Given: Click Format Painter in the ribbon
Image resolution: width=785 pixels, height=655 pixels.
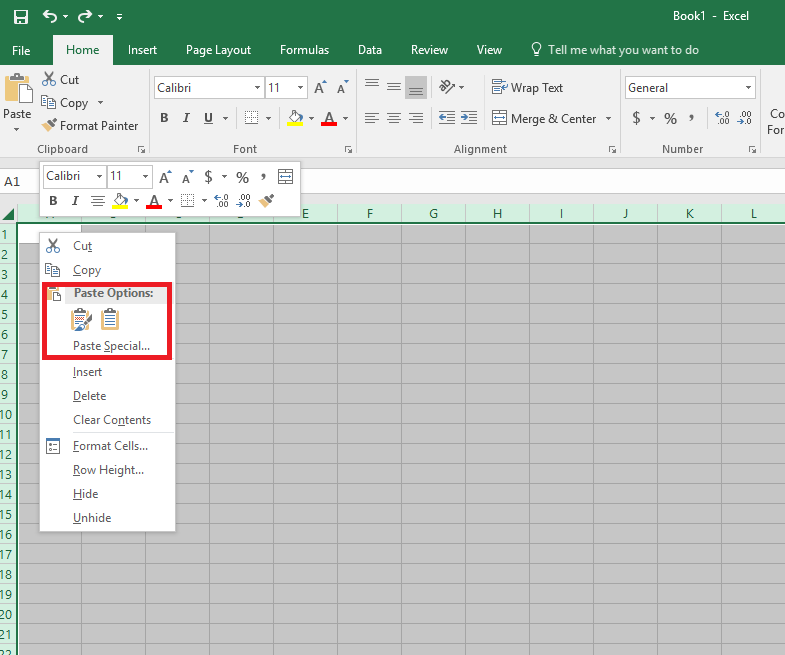Looking at the screenshot, I should (90, 126).
